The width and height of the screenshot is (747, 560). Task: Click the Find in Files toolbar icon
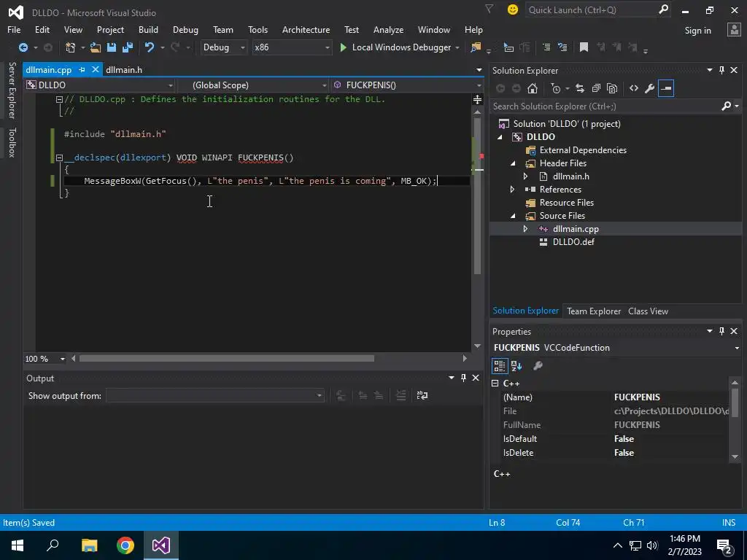click(x=476, y=47)
